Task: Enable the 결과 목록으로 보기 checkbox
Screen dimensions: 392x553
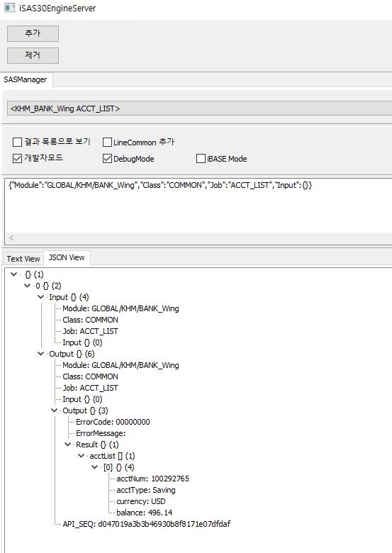Action: click(17, 142)
